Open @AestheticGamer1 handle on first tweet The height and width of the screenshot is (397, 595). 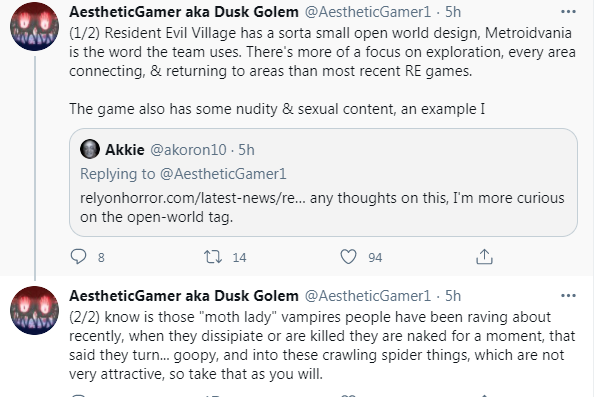click(x=368, y=12)
